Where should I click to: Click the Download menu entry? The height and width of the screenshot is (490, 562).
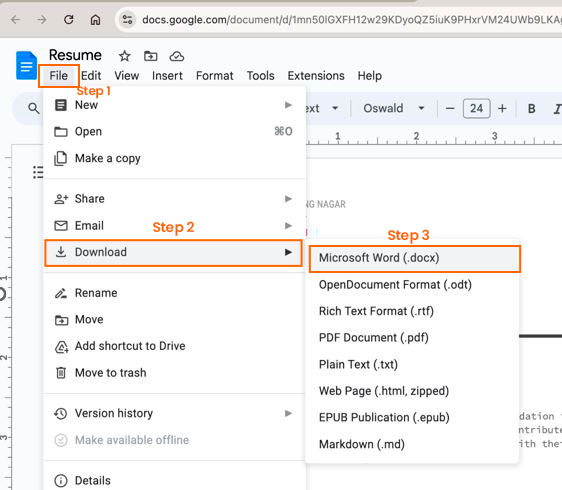(x=173, y=252)
